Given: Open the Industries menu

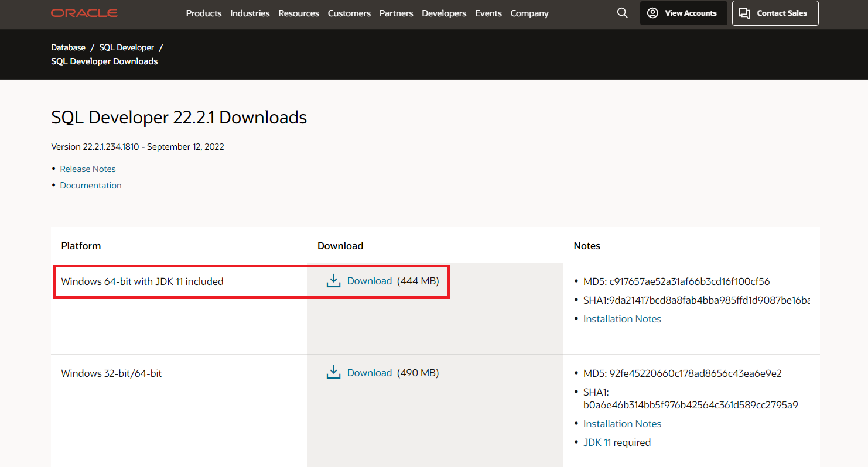Looking at the screenshot, I should click(x=250, y=13).
